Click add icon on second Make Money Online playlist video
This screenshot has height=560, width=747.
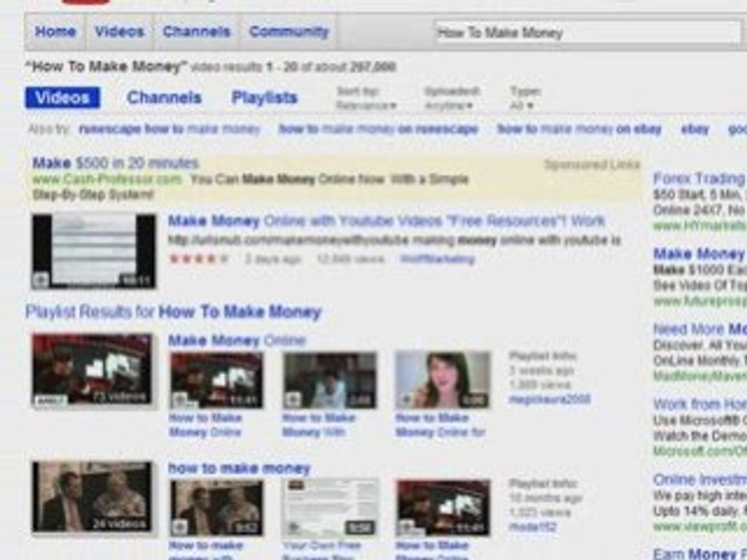[292, 400]
